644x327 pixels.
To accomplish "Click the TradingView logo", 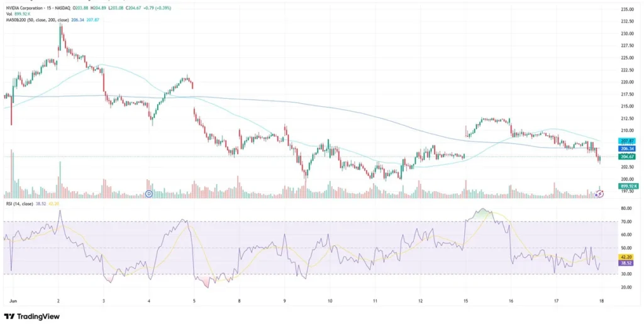I will (31, 316).
